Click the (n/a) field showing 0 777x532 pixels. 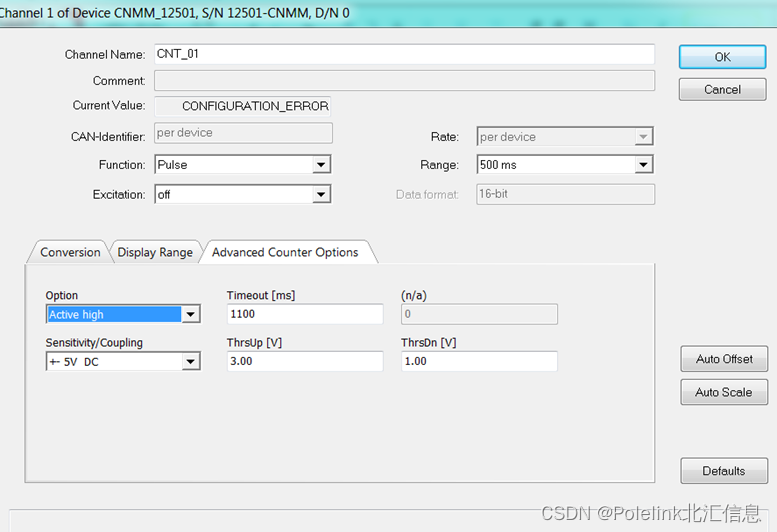(479, 314)
